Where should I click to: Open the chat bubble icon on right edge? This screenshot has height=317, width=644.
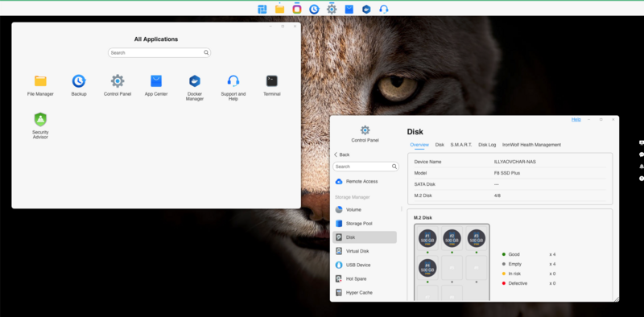(641, 154)
